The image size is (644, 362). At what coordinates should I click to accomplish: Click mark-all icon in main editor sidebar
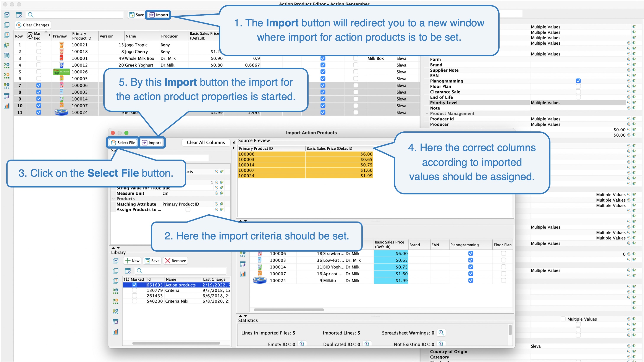7,15
